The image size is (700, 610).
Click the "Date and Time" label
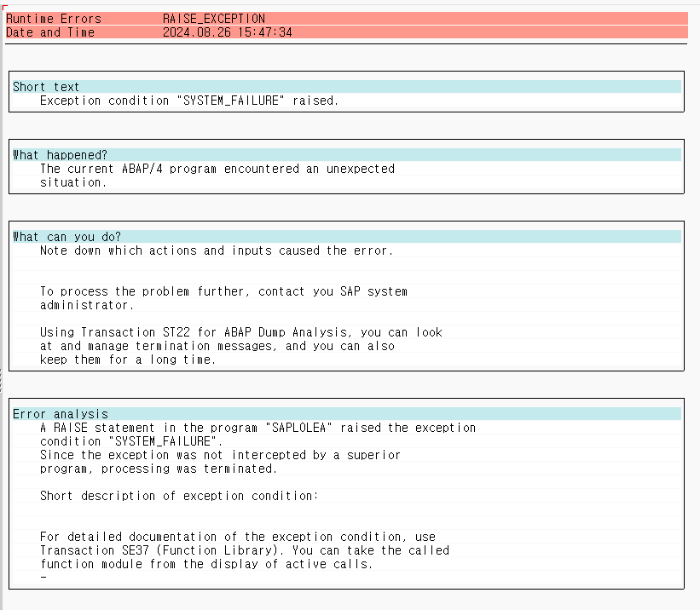click(x=50, y=32)
